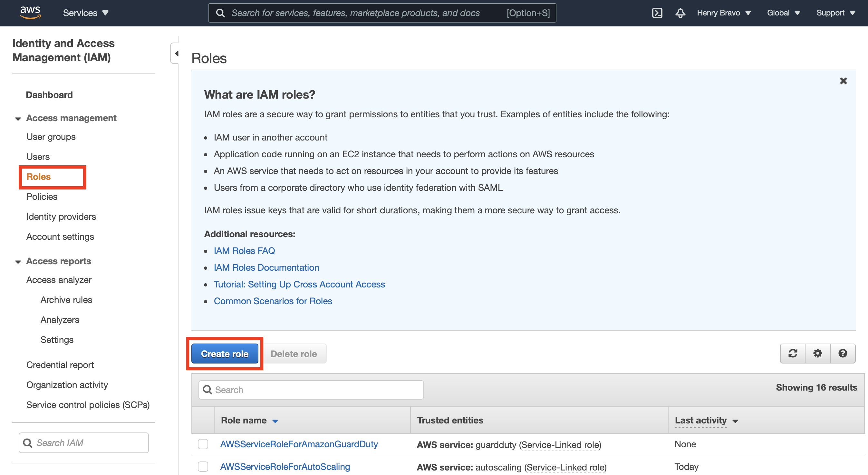
Task: Collapse the IAM sidebar navigation arrow
Action: [176, 53]
